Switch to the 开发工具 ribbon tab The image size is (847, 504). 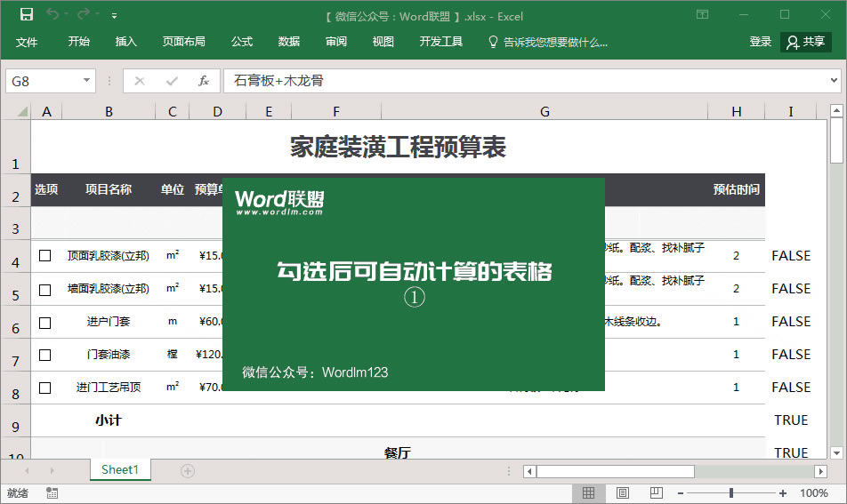[x=440, y=42]
